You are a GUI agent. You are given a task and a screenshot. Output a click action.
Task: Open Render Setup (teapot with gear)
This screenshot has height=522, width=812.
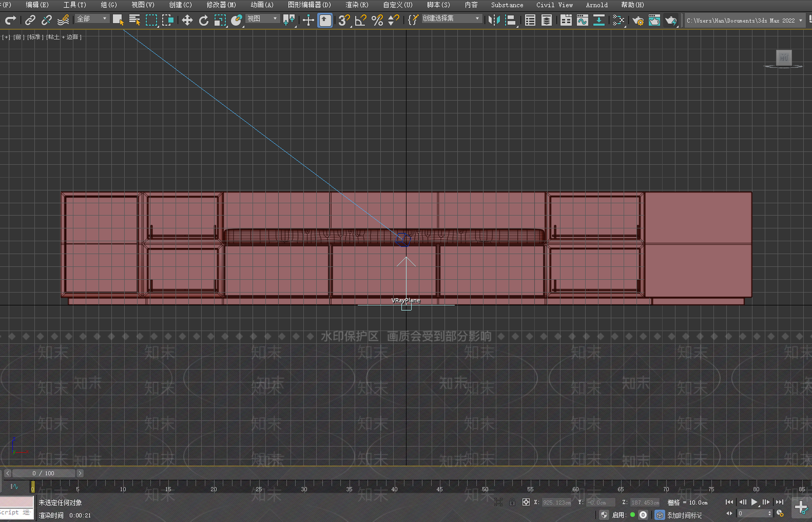[x=638, y=20]
